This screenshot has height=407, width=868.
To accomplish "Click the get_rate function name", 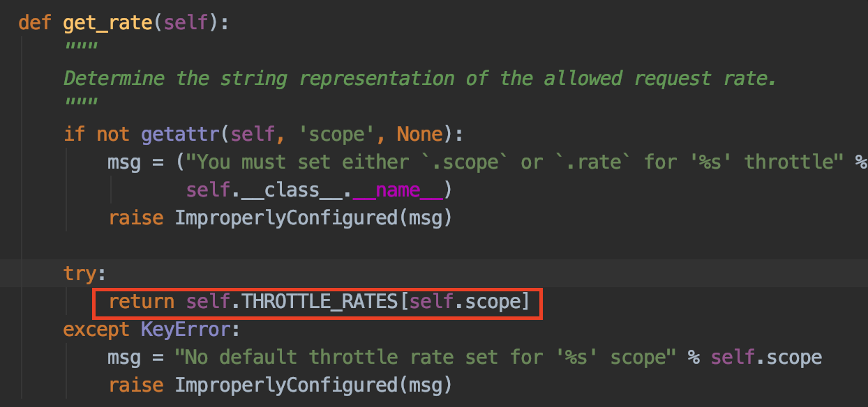I will 108,23.
